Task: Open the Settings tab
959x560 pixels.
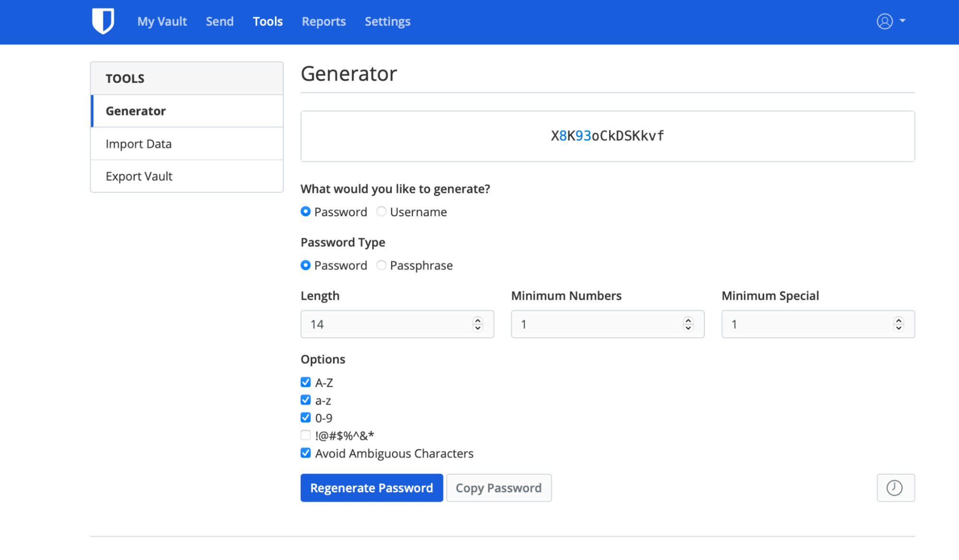Action: 388,22
